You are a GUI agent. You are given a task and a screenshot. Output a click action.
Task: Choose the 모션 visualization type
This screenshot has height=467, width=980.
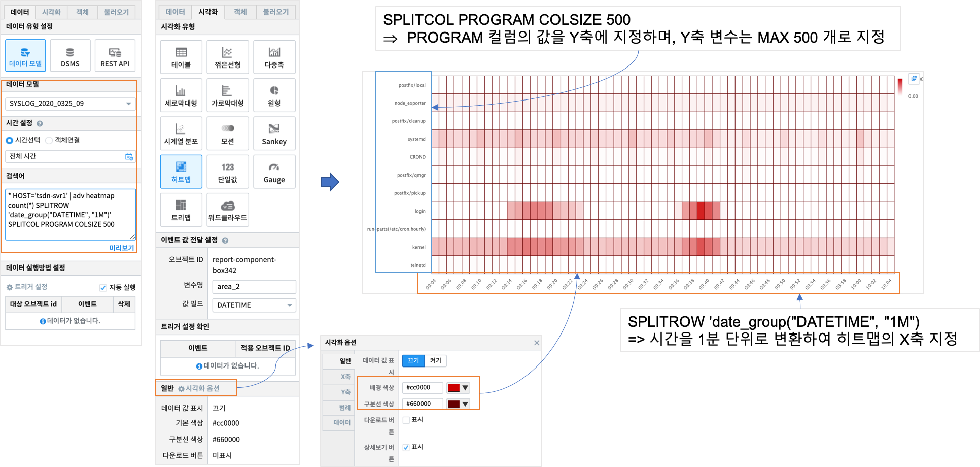point(228,134)
